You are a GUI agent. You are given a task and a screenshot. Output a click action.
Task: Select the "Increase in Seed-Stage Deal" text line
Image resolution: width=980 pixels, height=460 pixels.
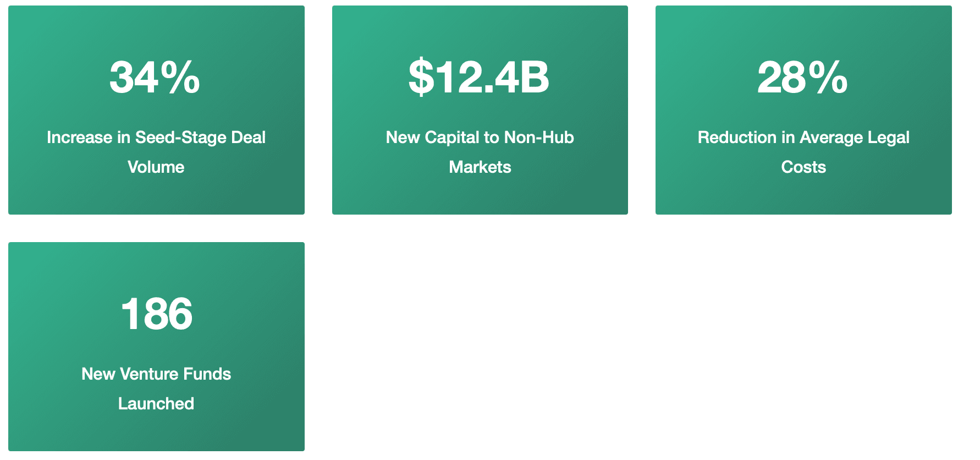[156, 137]
